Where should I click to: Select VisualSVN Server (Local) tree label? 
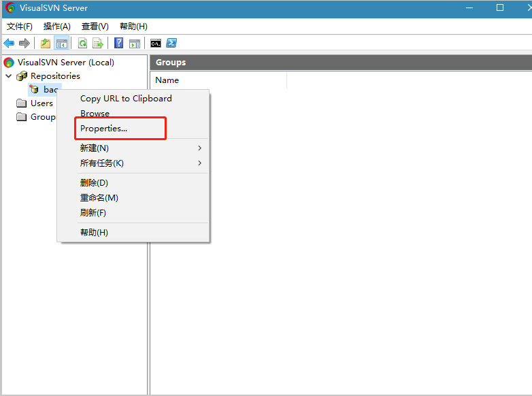(66, 63)
